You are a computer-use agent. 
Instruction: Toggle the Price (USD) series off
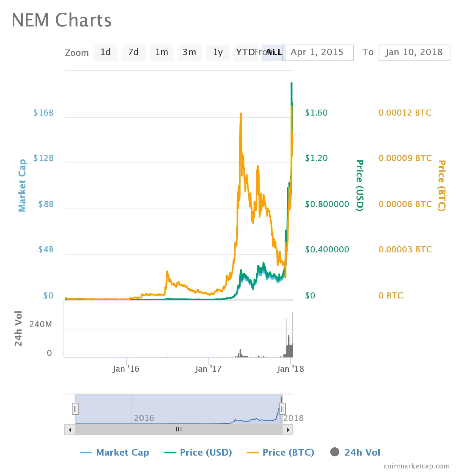point(206,452)
